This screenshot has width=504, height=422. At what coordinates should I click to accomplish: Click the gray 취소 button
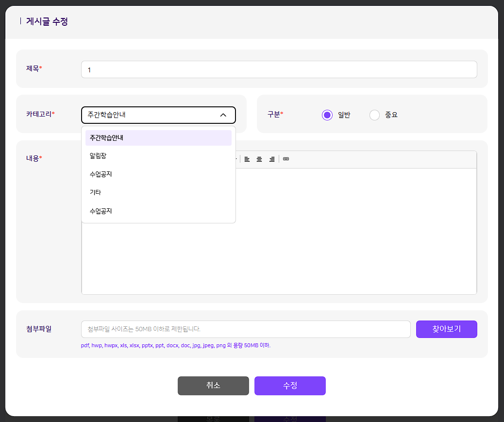[x=213, y=386]
